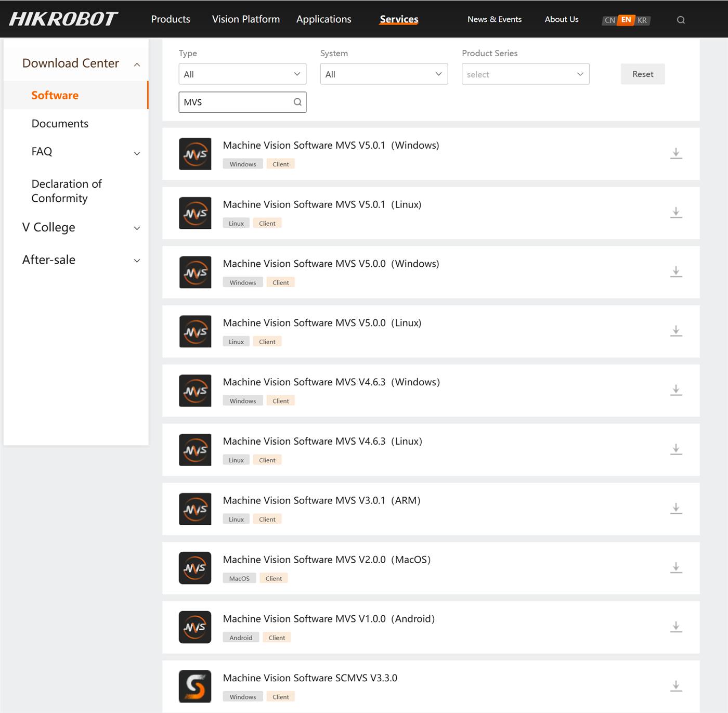728x713 pixels.
Task: Click the SCMVS orange S logo
Action: [x=195, y=686]
